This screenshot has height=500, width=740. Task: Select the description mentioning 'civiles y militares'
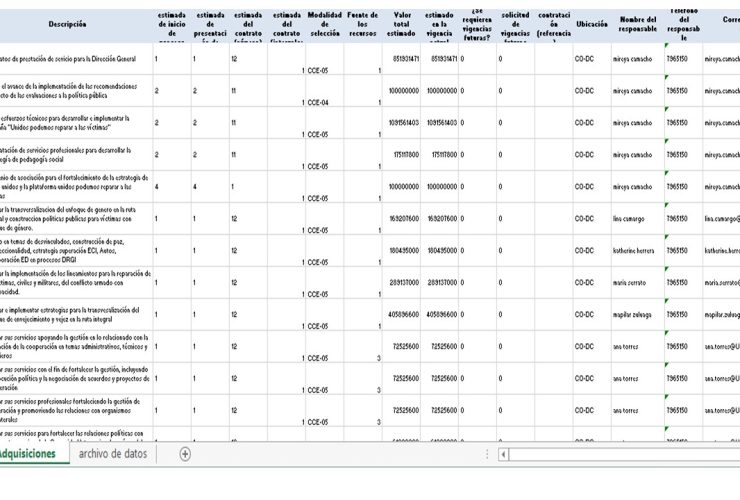pos(76,282)
